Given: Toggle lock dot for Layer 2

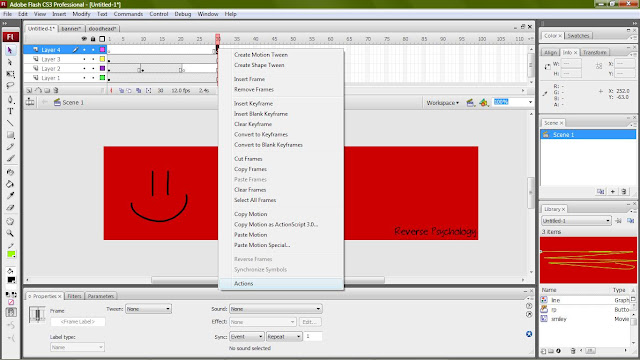Looking at the screenshot, I should click(93, 69).
